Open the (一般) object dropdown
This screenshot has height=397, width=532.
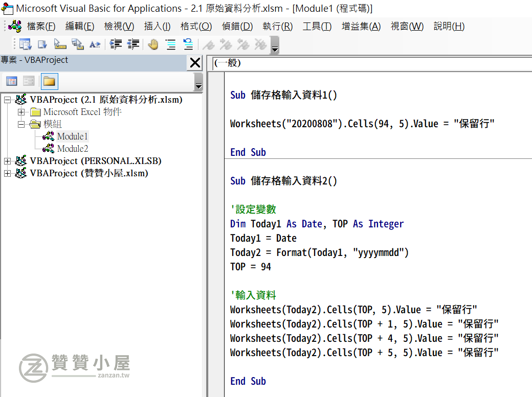(x=372, y=63)
